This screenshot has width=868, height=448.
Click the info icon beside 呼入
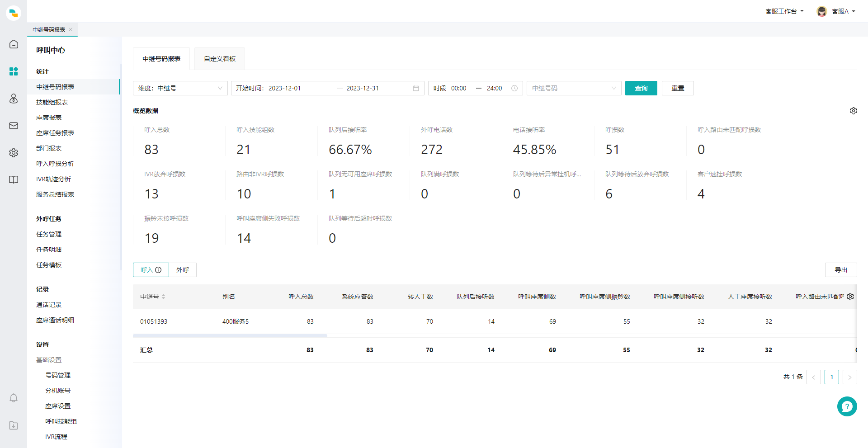[x=158, y=270]
